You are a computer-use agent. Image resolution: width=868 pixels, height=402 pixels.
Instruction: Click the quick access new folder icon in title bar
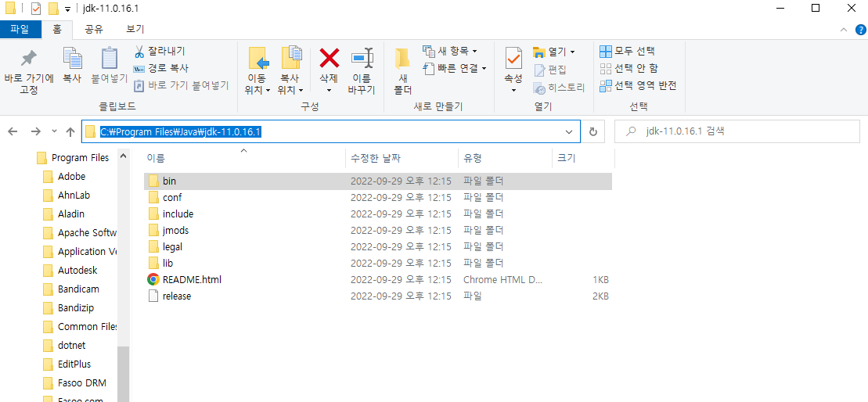pyautogui.click(x=53, y=9)
